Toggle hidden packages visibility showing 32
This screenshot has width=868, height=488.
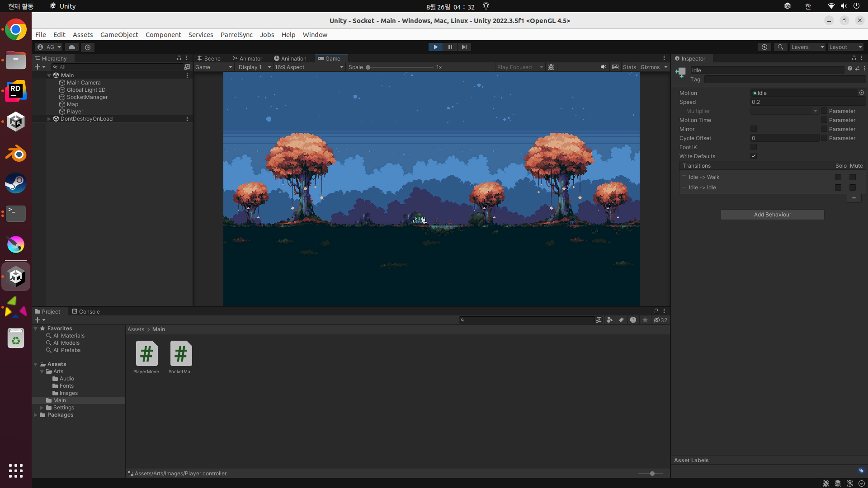point(660,320)
